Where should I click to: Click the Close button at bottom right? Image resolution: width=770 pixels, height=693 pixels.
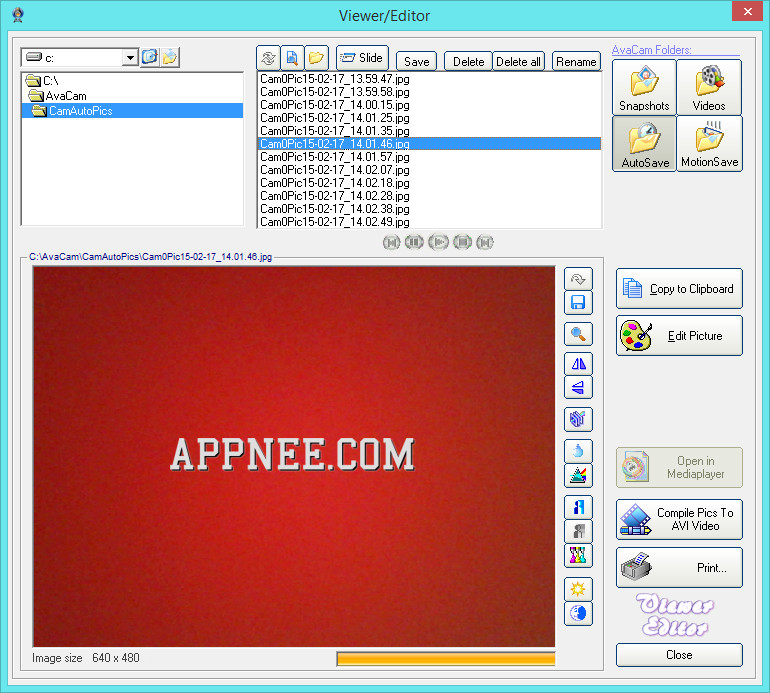point(679,655)
